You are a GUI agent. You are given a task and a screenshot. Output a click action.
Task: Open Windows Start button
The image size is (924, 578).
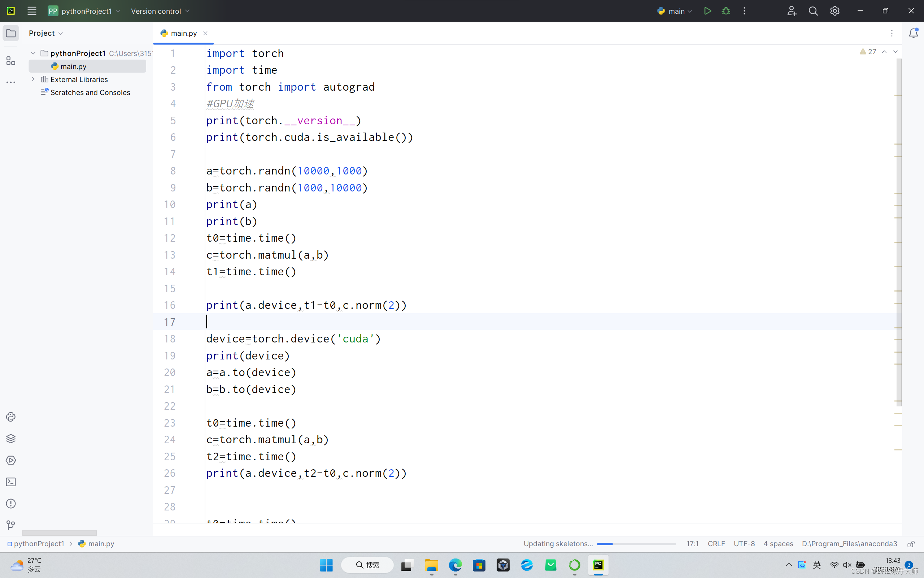pyautogui.click(x=326, y=565)
